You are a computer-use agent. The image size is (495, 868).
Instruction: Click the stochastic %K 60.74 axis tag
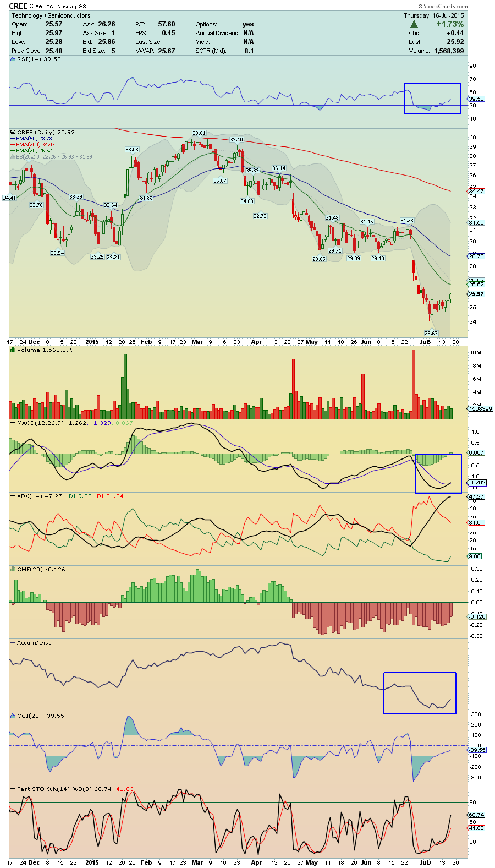point(476,815)
